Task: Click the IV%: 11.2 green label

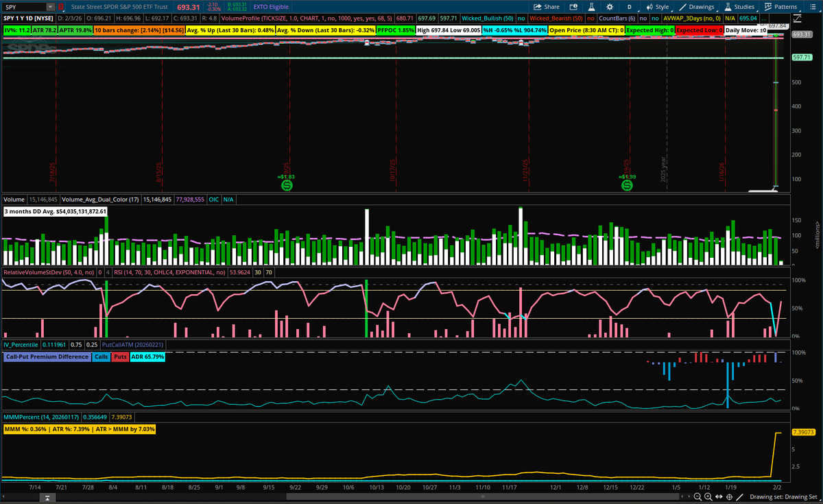Action: (x=19, y=31)
